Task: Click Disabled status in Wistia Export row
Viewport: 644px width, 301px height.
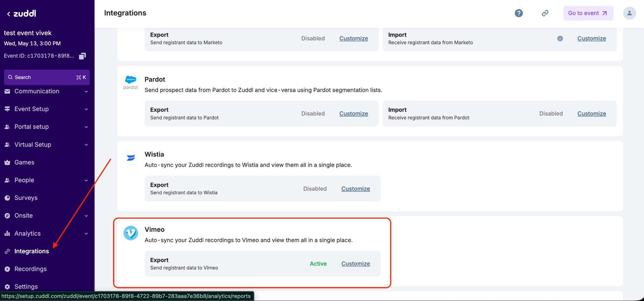Action: click(315, 189)
